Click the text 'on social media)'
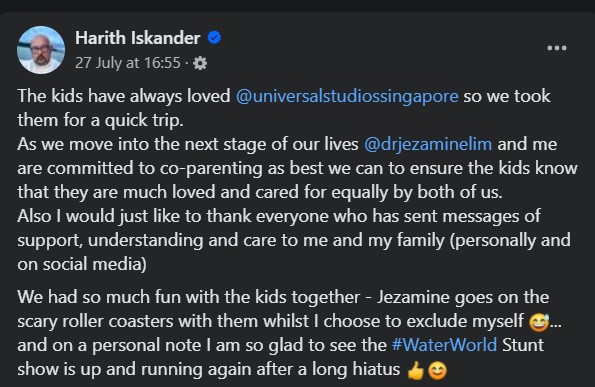This screenshot has width=595, height=387. point(82,264)
